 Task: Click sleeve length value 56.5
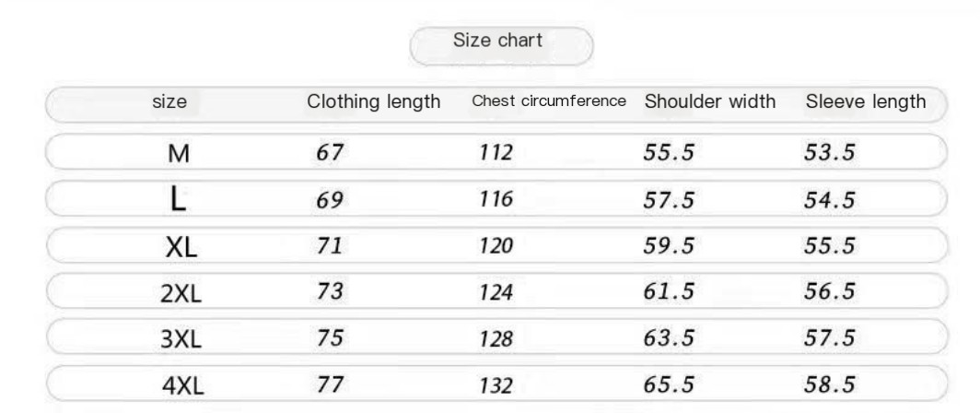pos(829,292)
